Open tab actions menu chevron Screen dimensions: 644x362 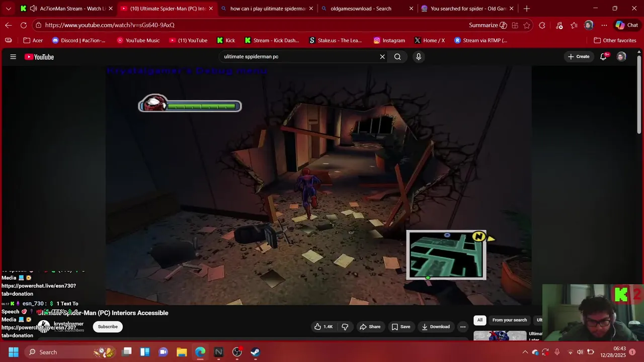[8, 9]
